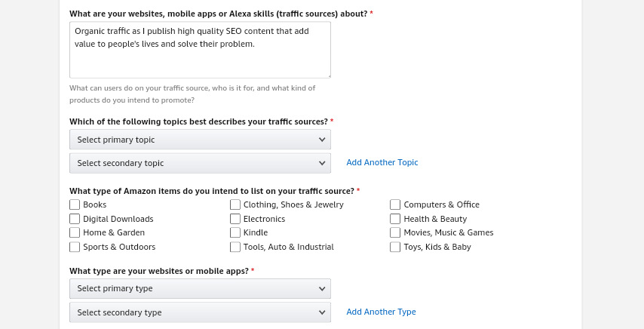Open the Select primary topic dropdown
This screenshot has width=644, height=329.
point(200,140)
